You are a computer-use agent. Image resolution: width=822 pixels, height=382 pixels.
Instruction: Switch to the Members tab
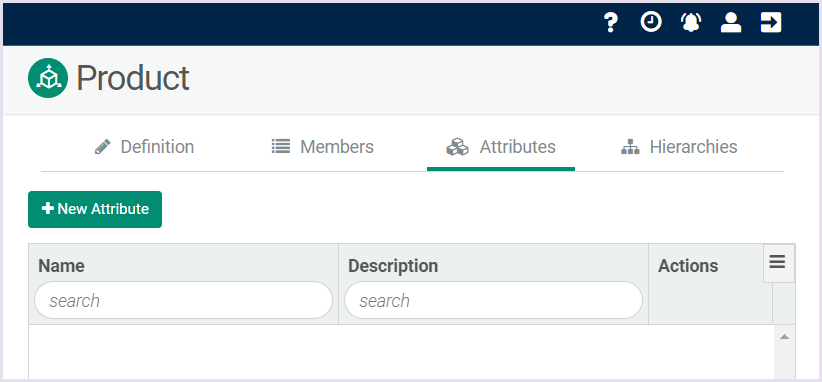click(x=322, y=147)
